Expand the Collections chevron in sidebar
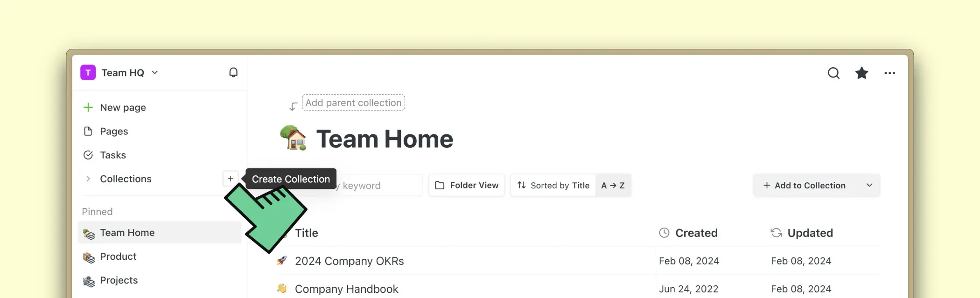Screen dimensions: 980x298 point(88,179)
